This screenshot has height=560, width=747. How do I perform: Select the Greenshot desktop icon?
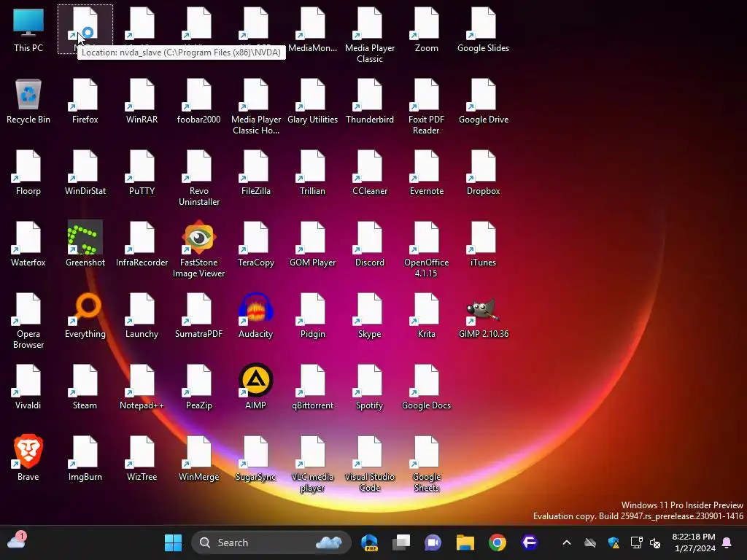(x=85, y=244)
